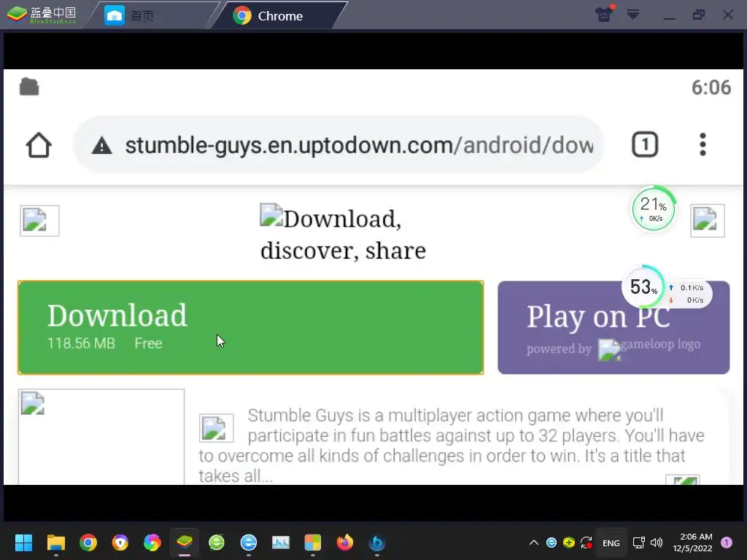747x560 pixels.
Task: Click the blue e tray icon
Action: tap(551, 542)
